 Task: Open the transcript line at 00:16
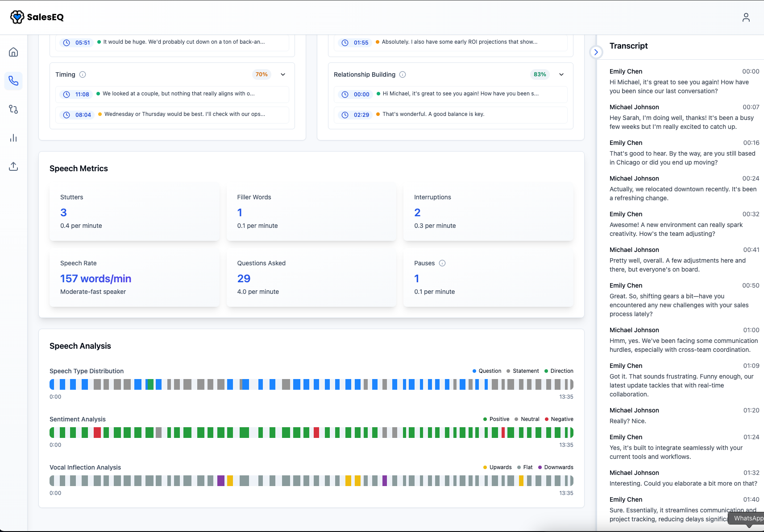(685, 153)
